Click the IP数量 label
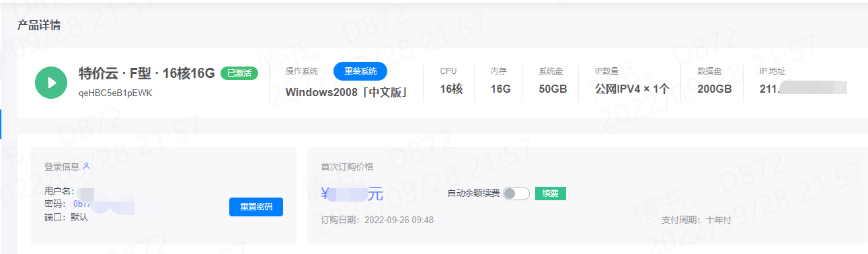This screenshot has width=868, height=254. pyautogui.click(x=606, y=71)
